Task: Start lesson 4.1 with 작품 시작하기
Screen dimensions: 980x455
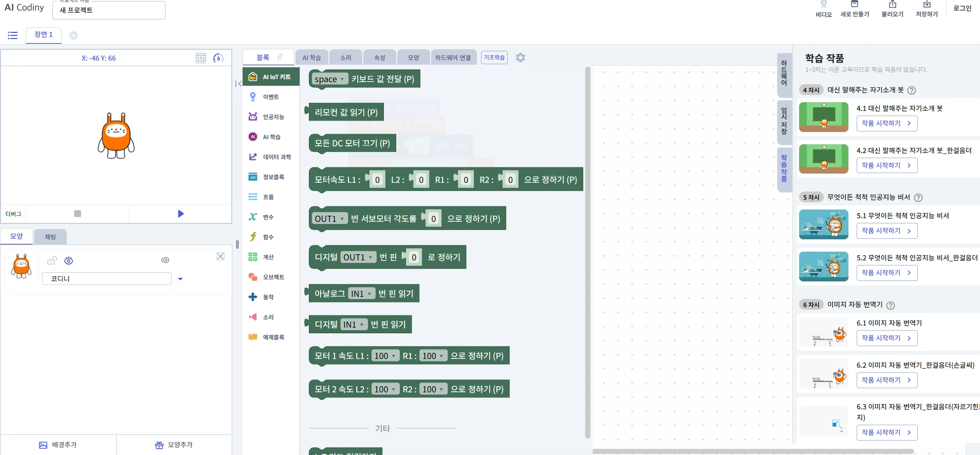Action: pos(886,123)
